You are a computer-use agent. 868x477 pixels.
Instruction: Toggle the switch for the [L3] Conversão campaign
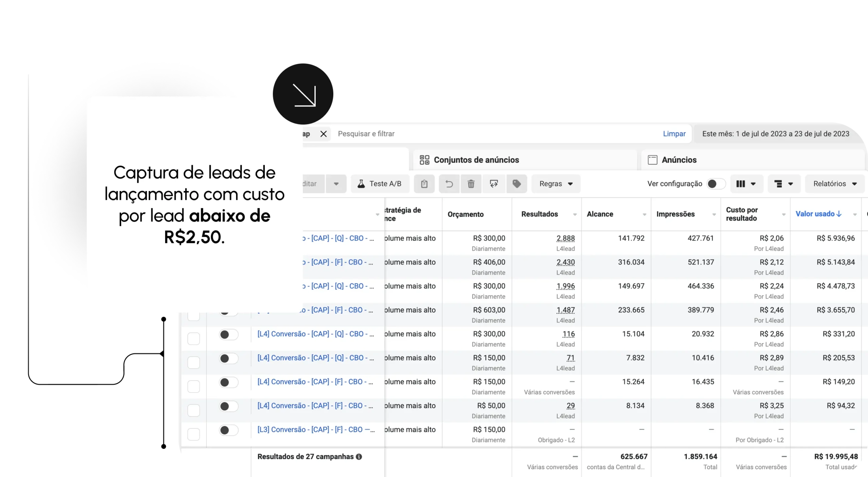pos(229,431)
